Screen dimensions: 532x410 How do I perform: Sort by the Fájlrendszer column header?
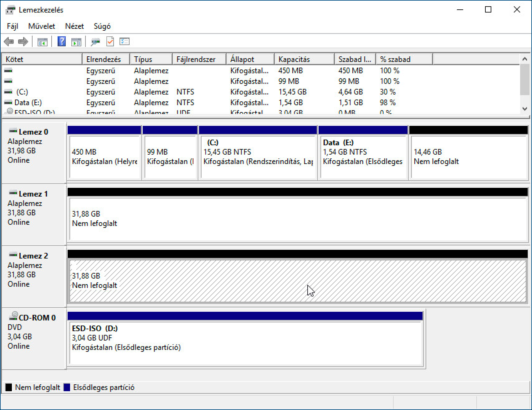coord(199,59)
